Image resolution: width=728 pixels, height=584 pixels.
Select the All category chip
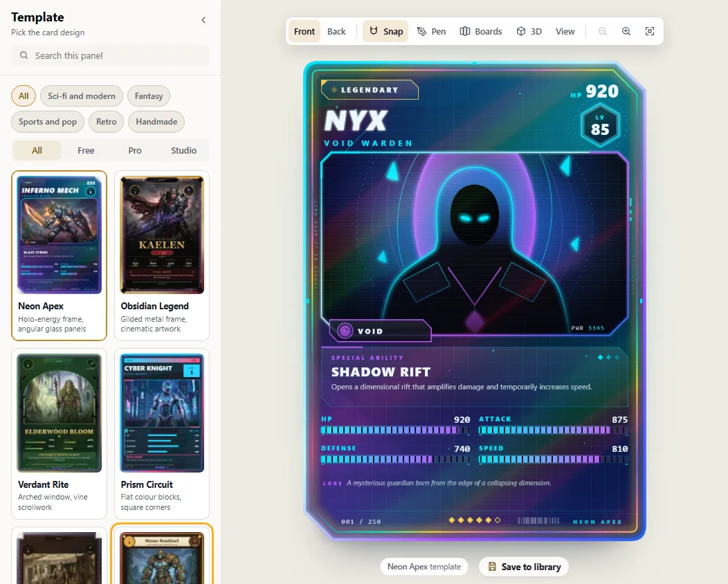24,96
